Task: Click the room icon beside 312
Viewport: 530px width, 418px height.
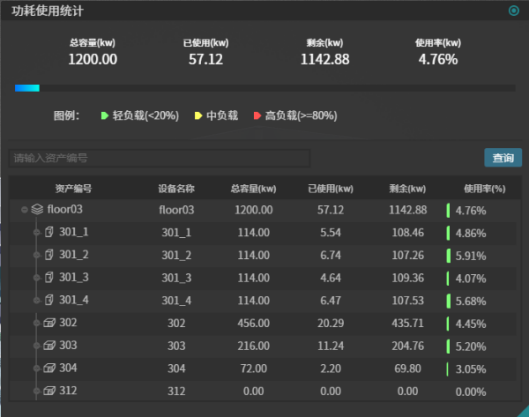Action: (x=49, y=391)
